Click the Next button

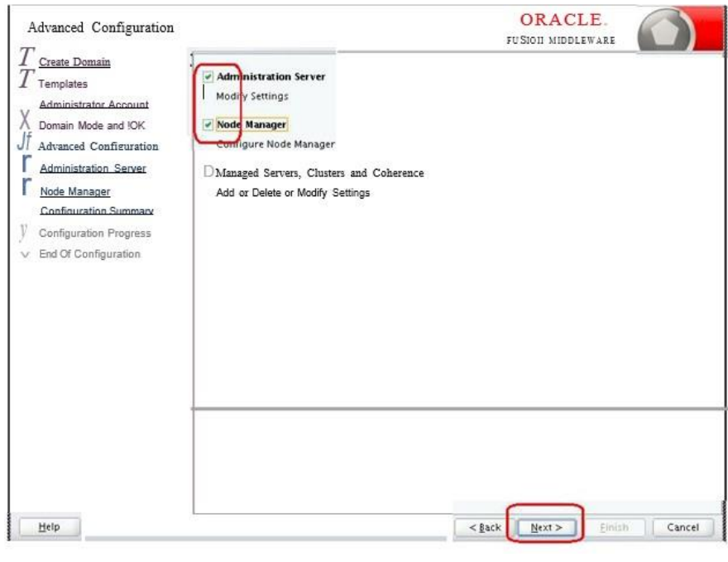[547, 527]
